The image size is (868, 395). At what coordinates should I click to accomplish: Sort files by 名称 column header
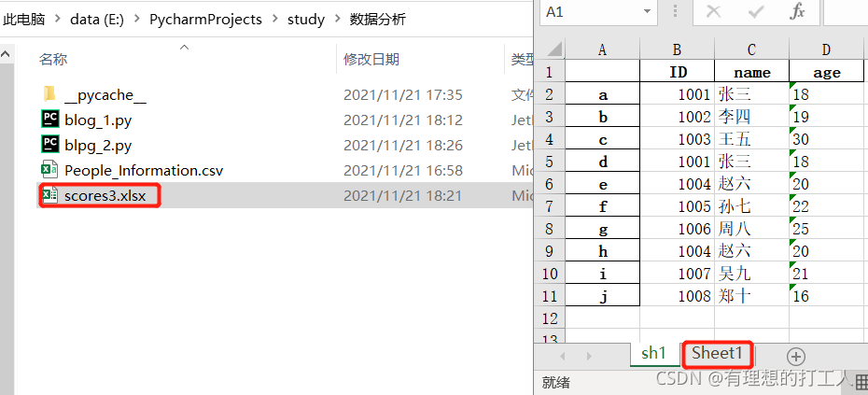(x=53, y=59)
